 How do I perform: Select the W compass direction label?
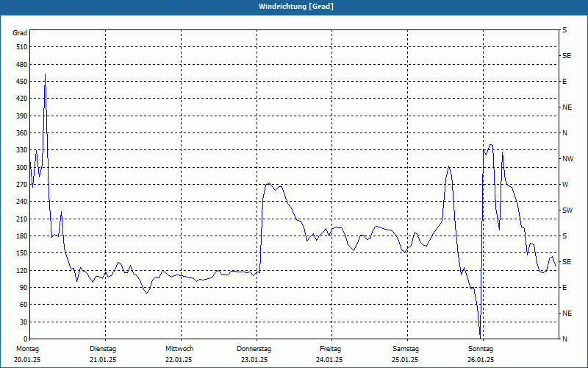coord(565,185)
